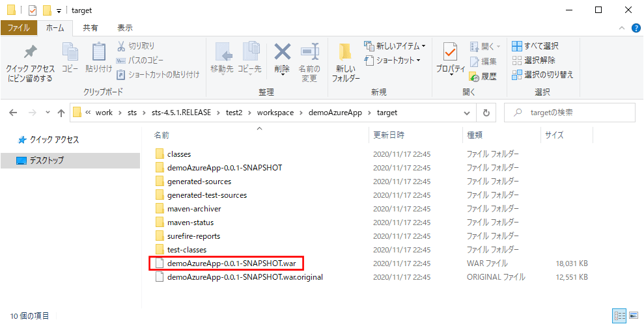Image resolution: width=644 pixels, height=324 pixels.
Task: Click 'workspace' in address path
Action: [x=275, y=113]
